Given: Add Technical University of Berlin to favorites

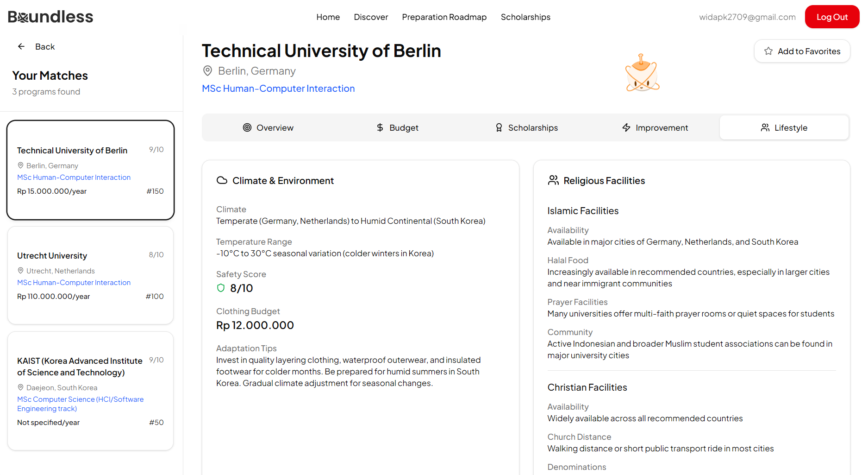Looking at the screenshot, I should coord(802,51).
